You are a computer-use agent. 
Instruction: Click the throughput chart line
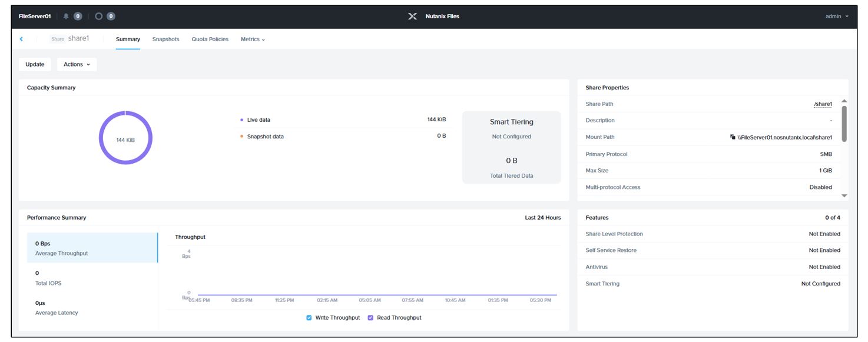point(377,295)
